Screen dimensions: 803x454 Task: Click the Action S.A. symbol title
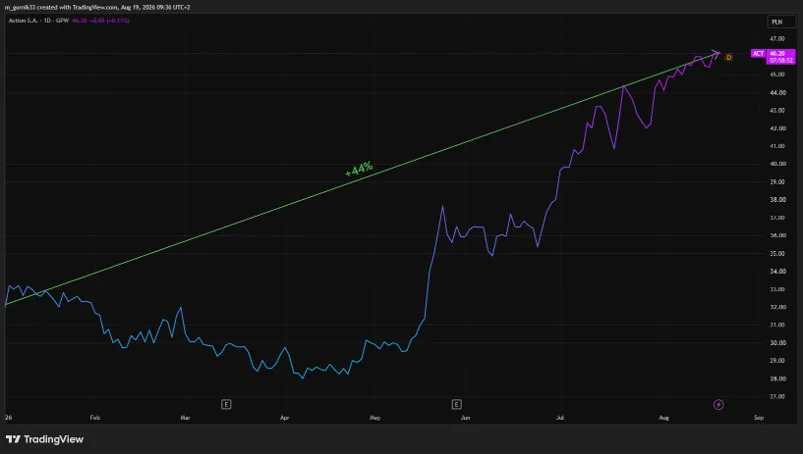point(23,20)
